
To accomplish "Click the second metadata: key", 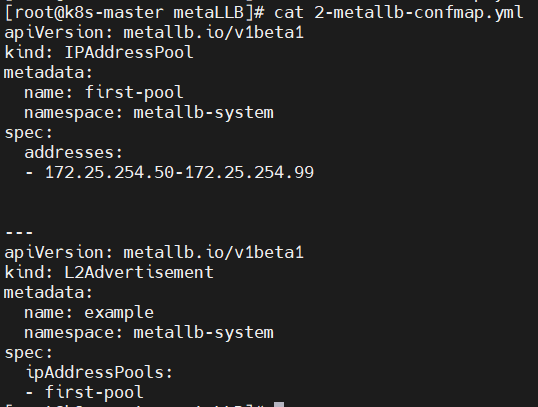I will pyautogui.click(x=48, y=292).
